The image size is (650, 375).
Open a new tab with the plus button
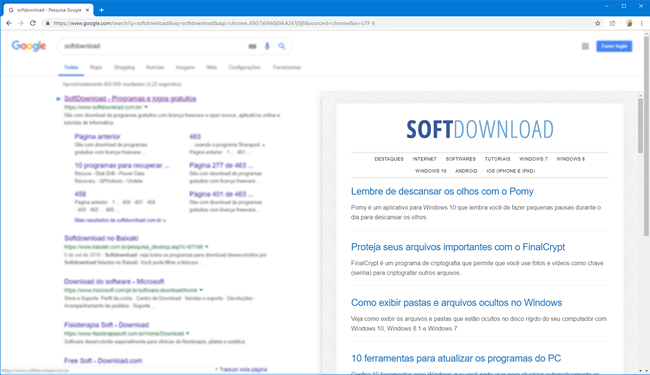point(102,10)
